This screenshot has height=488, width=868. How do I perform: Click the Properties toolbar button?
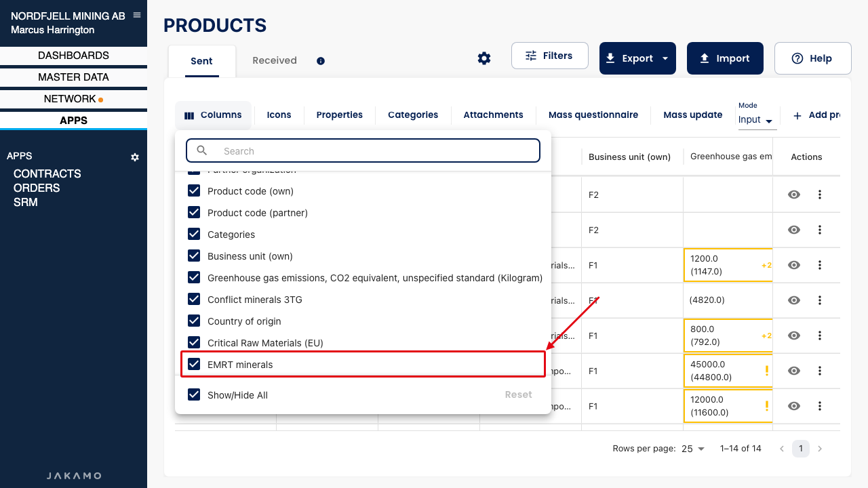point(340,115)
